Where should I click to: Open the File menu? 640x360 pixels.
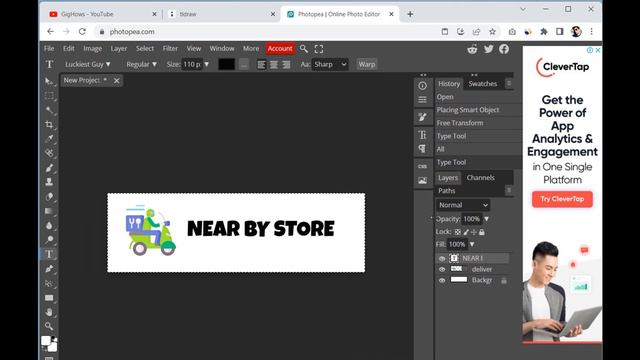point(49,49)
